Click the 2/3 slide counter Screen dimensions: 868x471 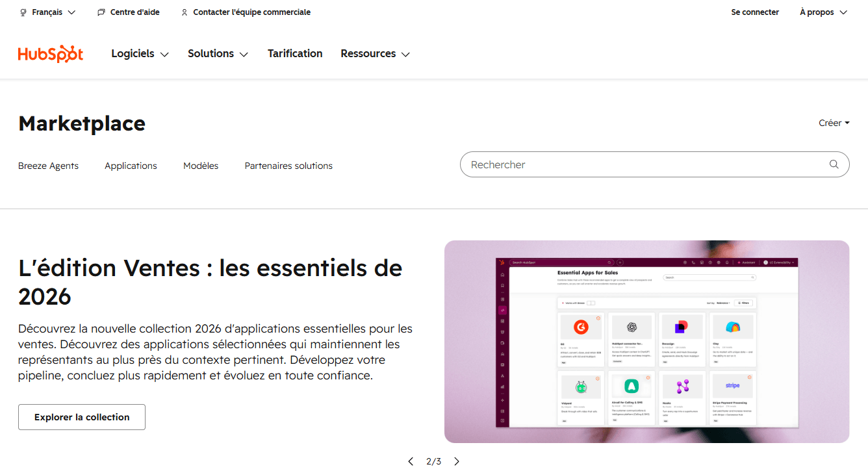click(433, 461)
